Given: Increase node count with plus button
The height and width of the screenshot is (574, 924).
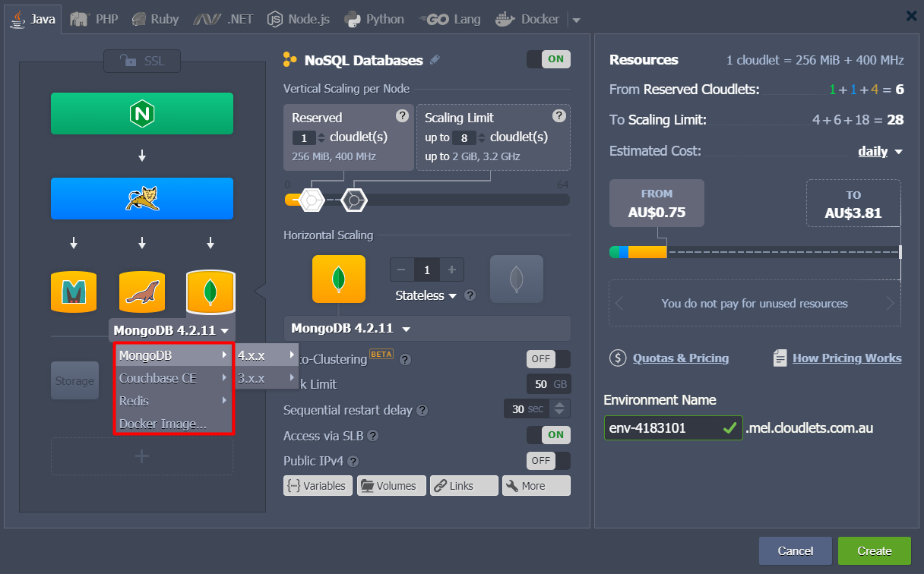Looking at the screenshot, I should point(451,270).
